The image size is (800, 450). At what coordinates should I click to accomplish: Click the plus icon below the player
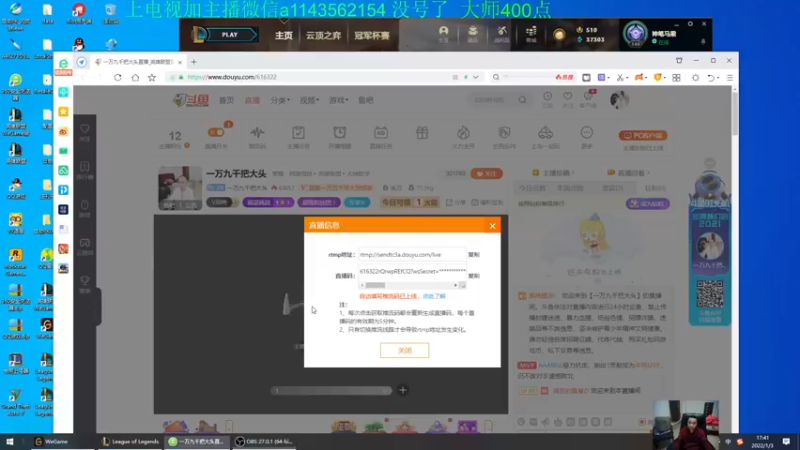(x=403, y=390)
